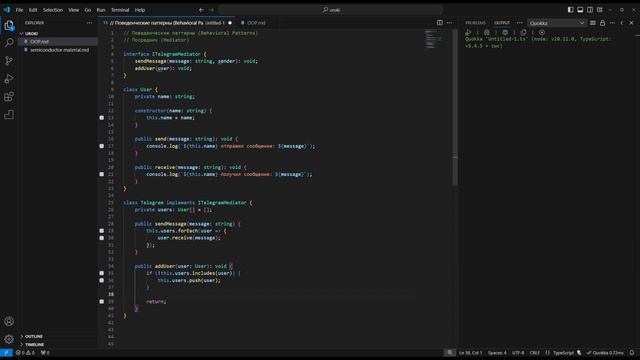Click the UTF-8 encoding button
Screen dimensions: 640x360
(x=518, y=353)
